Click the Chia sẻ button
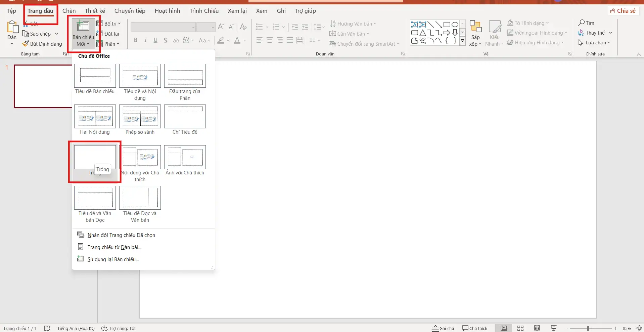This screenshot has height=332, width=644. 623,10
